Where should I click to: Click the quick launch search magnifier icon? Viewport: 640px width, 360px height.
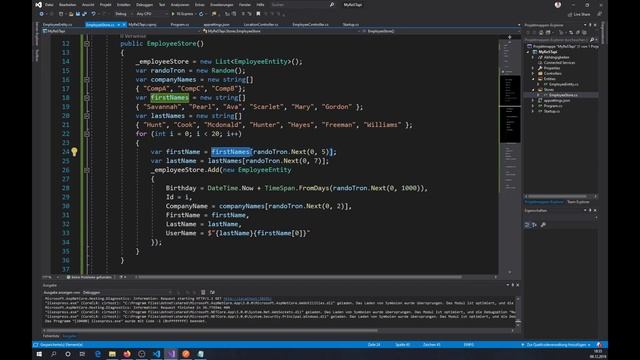click(332, 5)
